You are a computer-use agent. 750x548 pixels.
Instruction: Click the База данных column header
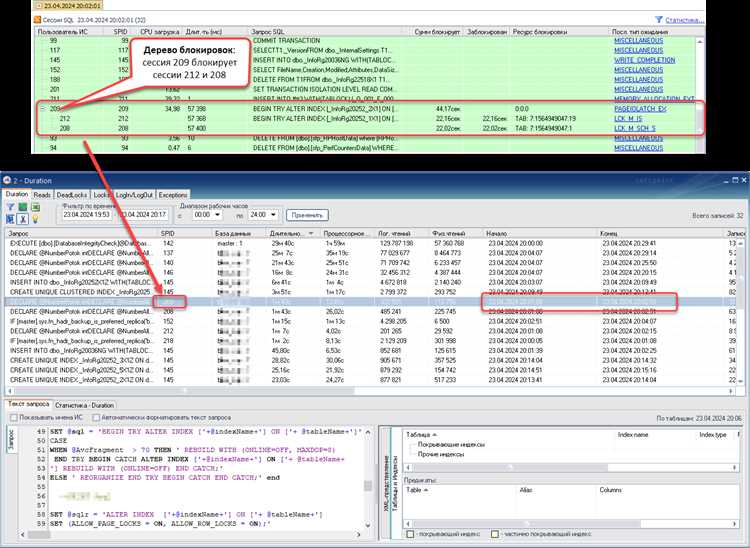(239, 233)
